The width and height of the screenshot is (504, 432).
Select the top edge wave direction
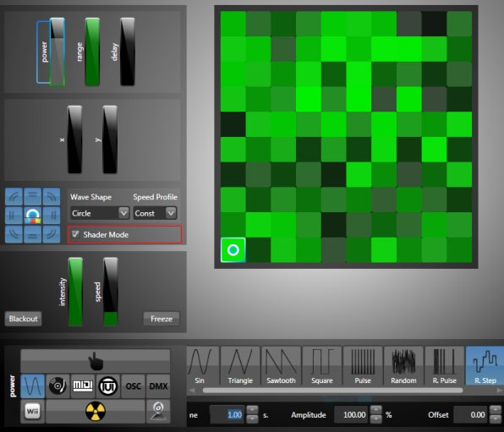tap(32, 196)
